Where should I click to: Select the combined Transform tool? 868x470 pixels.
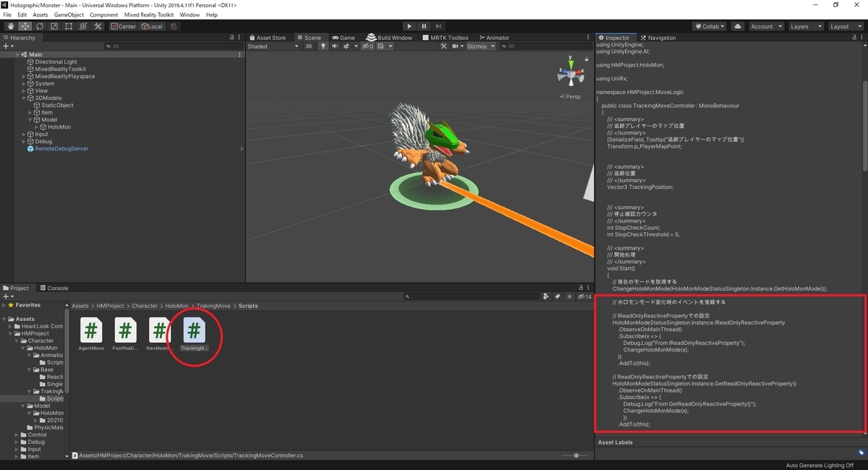(x=82, y=26)
